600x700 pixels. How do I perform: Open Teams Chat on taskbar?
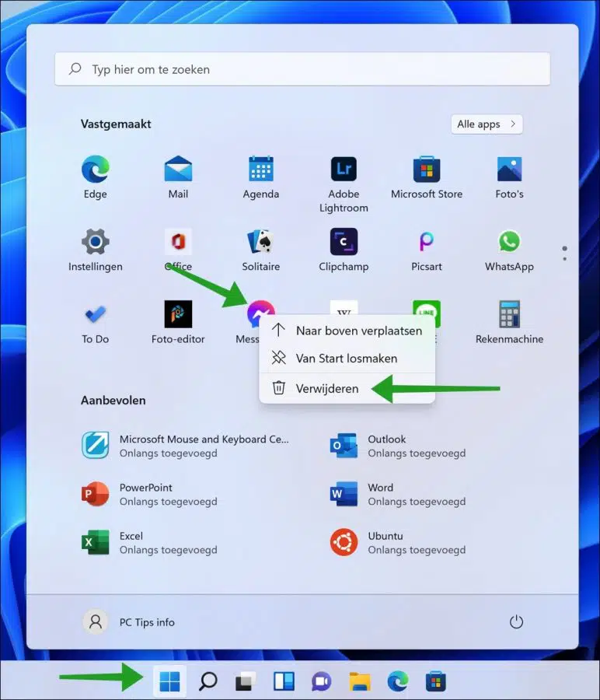pyautogui.click(x=322, y=681)
